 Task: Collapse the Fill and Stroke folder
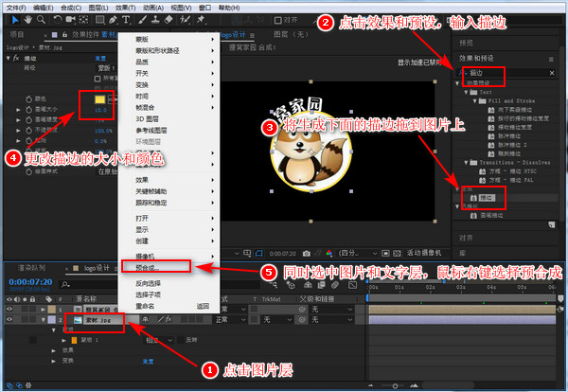[x=475, y=101]
